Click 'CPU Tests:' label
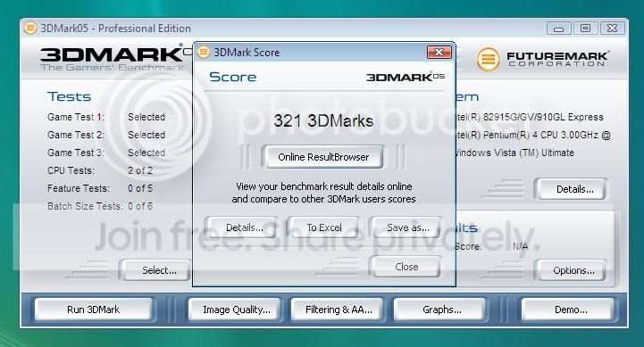The height and width of the screenshot is (347, 644). pos(71,170)
